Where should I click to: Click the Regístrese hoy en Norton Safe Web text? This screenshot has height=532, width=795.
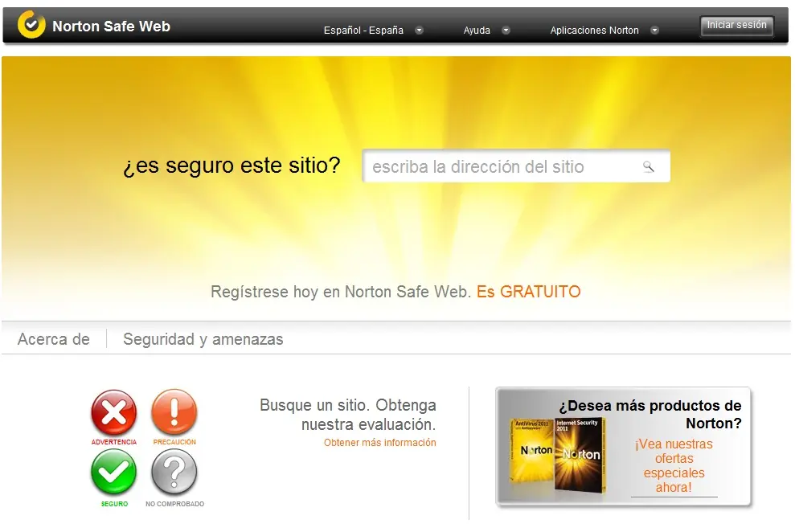click(341, 292)
